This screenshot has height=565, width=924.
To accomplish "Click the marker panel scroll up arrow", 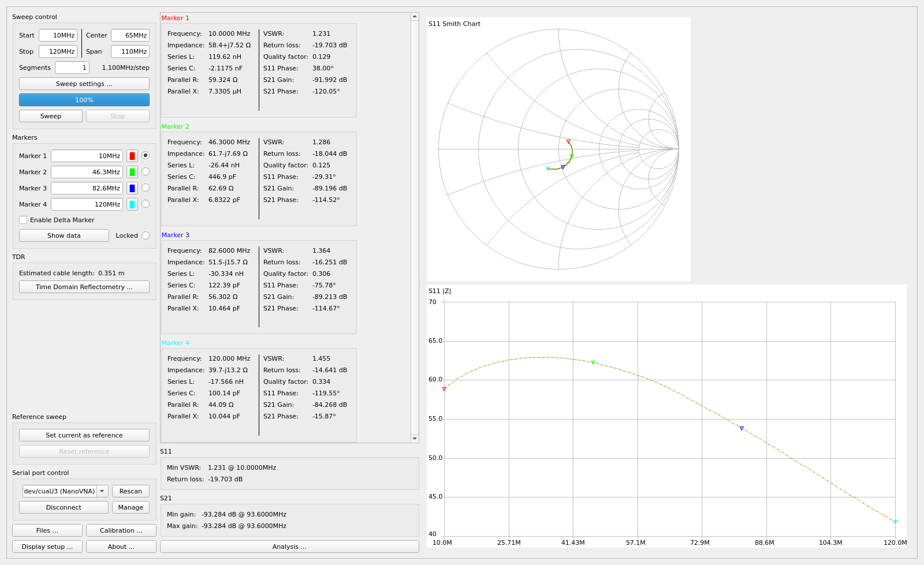I will click(415, 17).
